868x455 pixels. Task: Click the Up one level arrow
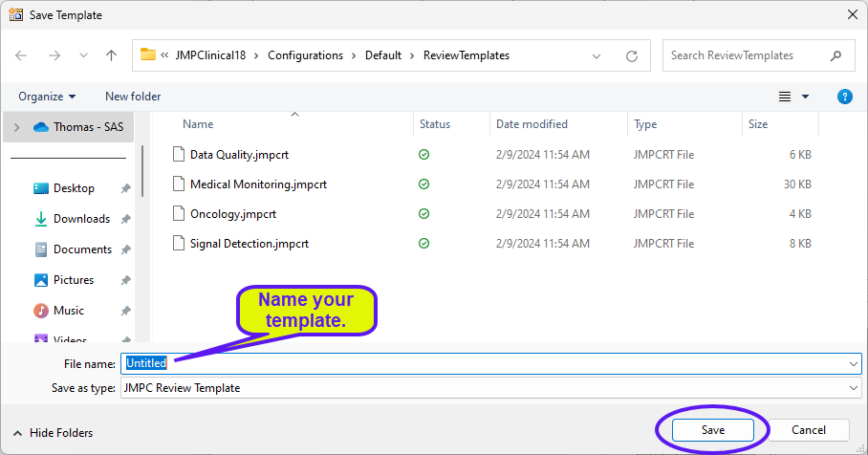click(111, 55)
